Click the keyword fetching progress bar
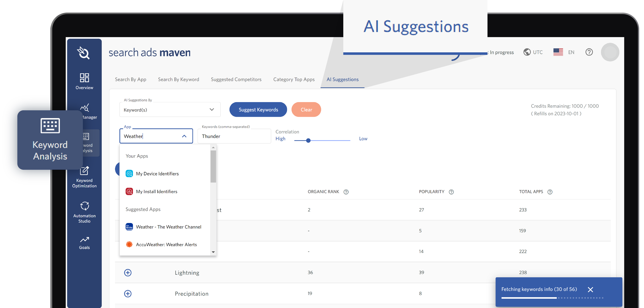 pyautogui.click(x=553, y=298)
